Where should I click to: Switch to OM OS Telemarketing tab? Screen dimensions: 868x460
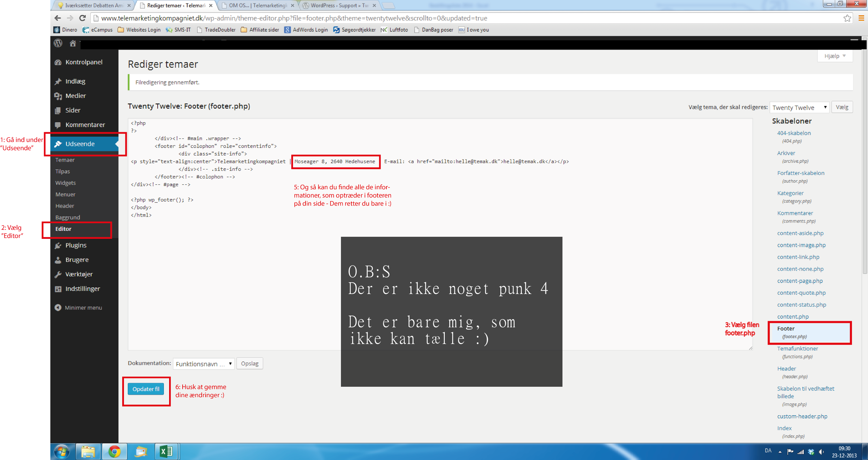pos(258,6)
